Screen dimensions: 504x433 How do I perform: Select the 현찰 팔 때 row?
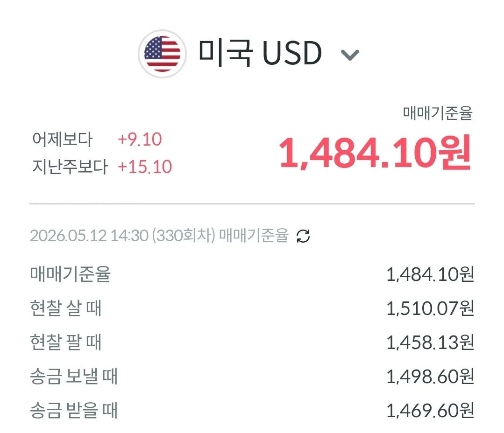[252, 342]
